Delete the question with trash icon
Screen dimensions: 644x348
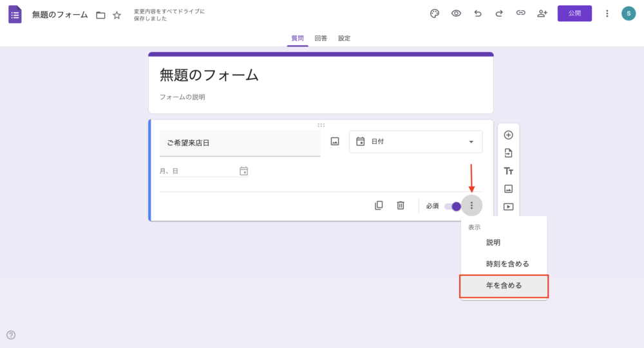(401, 205)
